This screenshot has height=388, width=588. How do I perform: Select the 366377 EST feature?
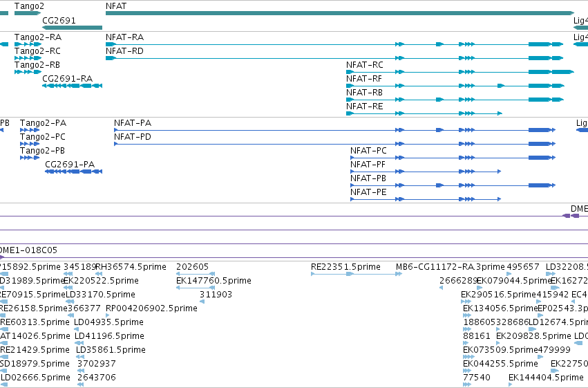(x=70, y=315)
